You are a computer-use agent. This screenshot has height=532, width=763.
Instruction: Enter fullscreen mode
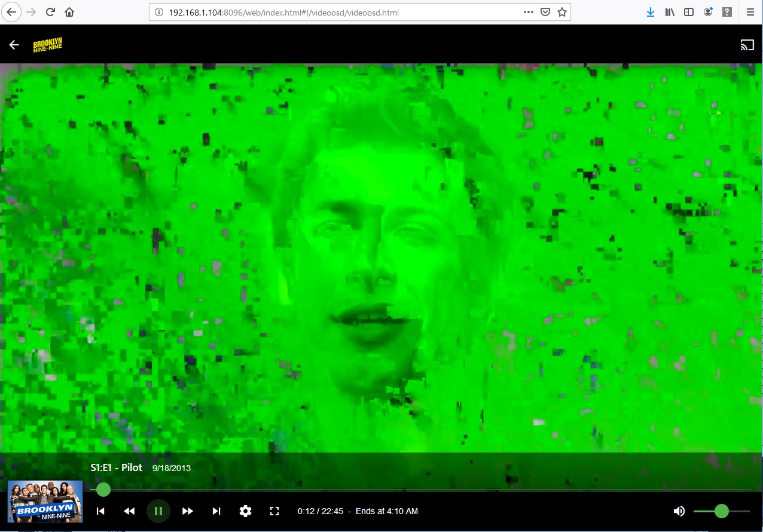[274, 511]
